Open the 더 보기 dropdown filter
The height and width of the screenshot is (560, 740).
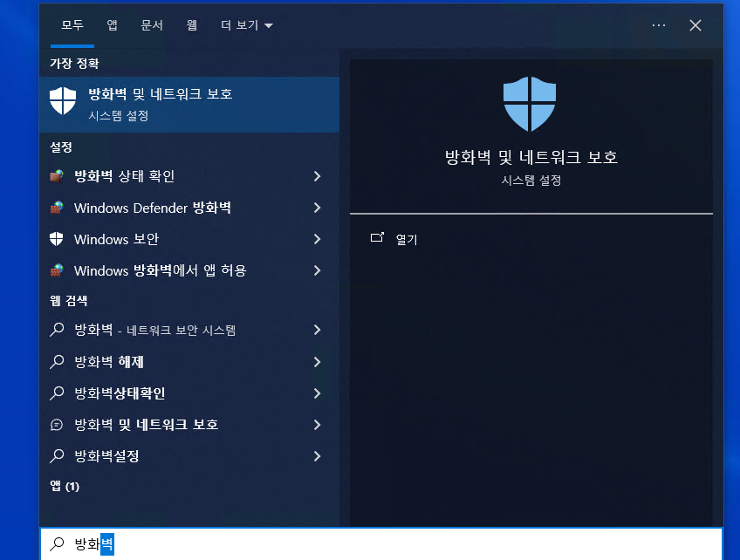click(247, 25)
